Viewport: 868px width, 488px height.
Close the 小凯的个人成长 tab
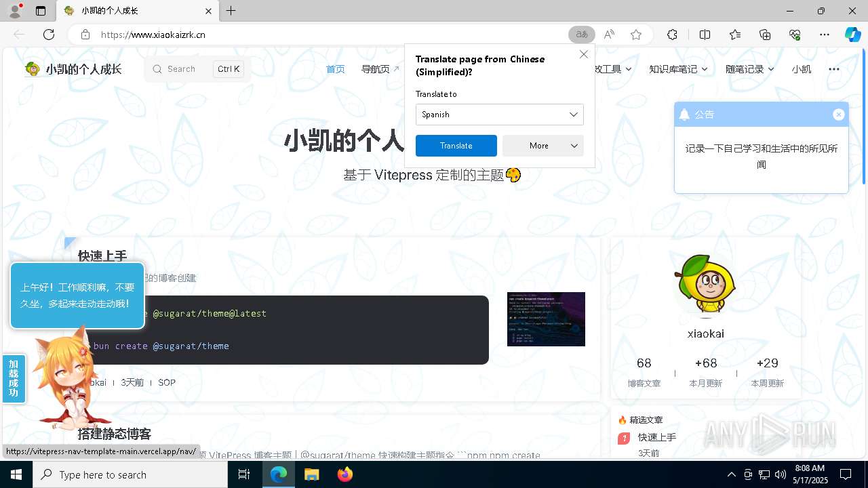point(209,11)
